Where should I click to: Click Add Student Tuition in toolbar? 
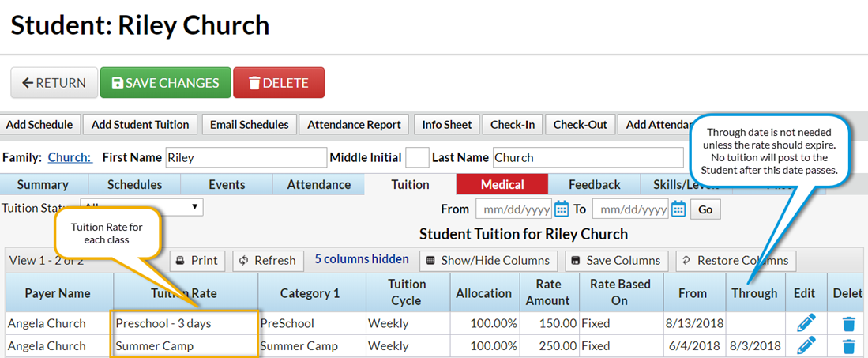(140, 125)
